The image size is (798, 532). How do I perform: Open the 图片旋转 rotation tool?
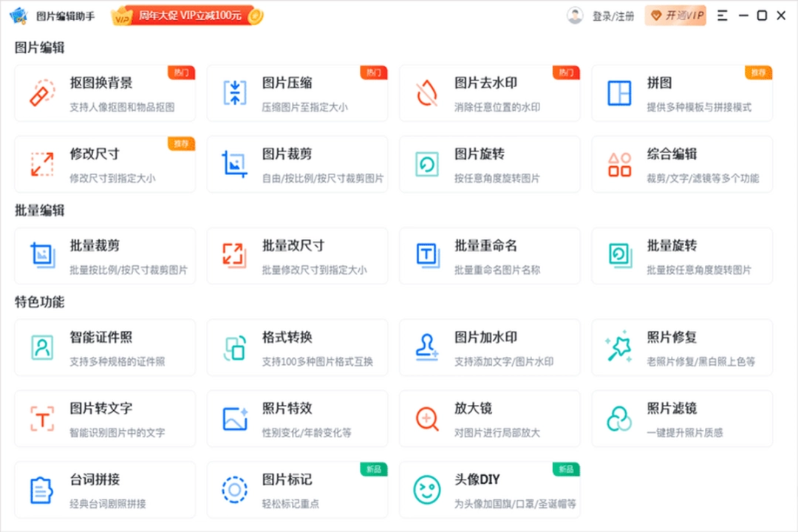click(490, 164)
